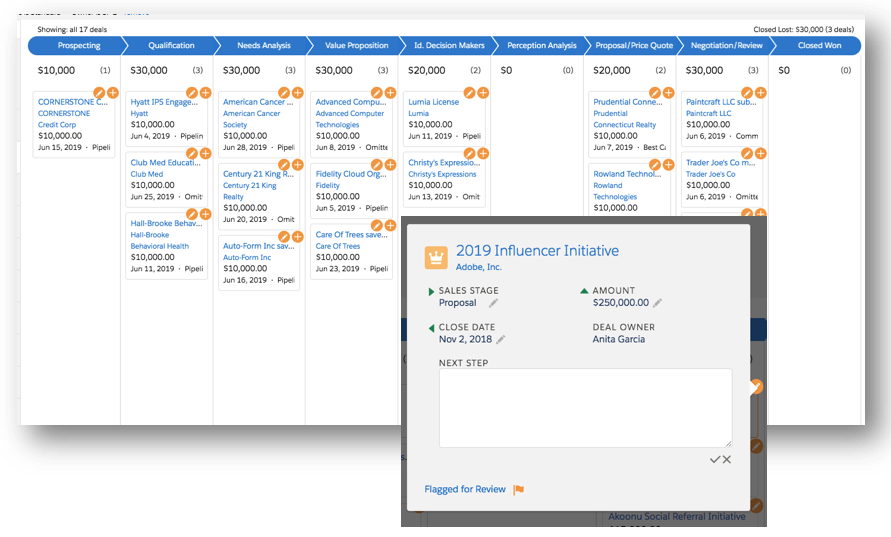Screen dimensions: 891x537
Task: Click inside the Next Step text box
Action: pos(585,408)
